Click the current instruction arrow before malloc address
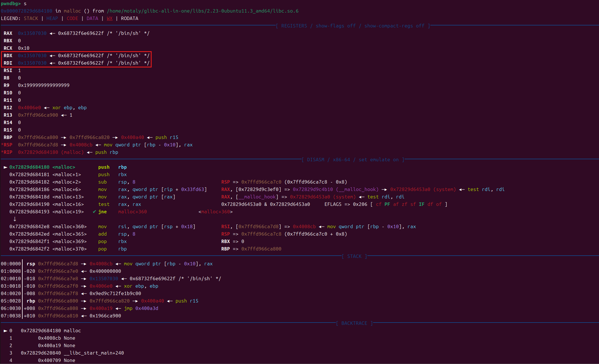The image size is (599, 364). click(x=5, y=167)
